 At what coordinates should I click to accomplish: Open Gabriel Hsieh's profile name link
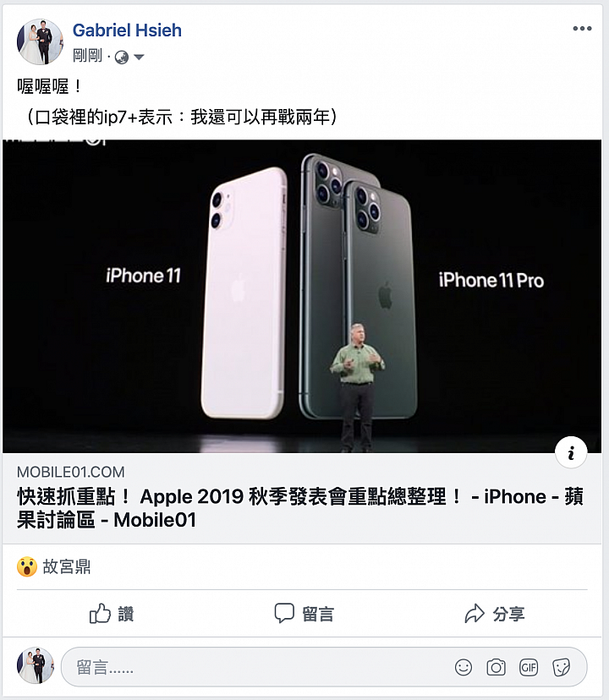pos(128,30)
